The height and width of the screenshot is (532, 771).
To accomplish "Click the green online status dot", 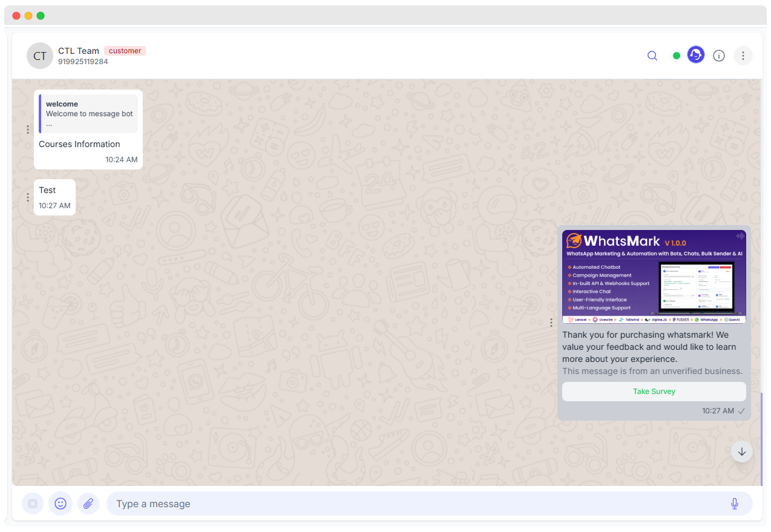I will [x=677, y=56].
